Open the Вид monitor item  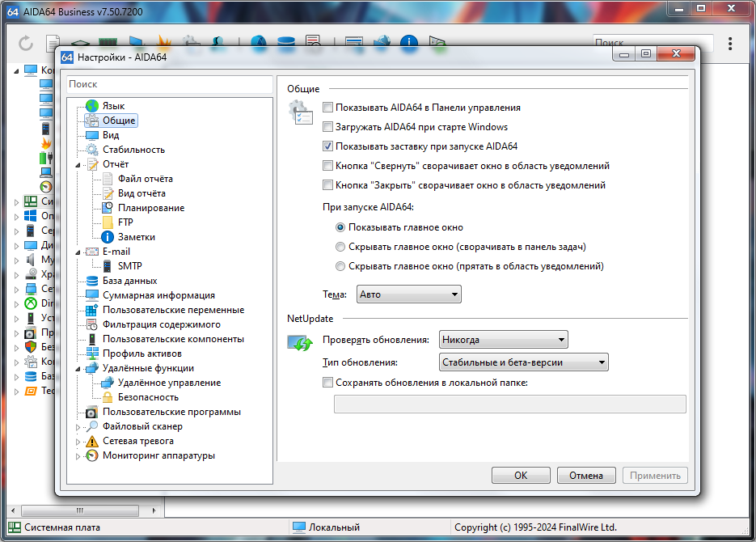pyautogui.click(x=102, y=135)
